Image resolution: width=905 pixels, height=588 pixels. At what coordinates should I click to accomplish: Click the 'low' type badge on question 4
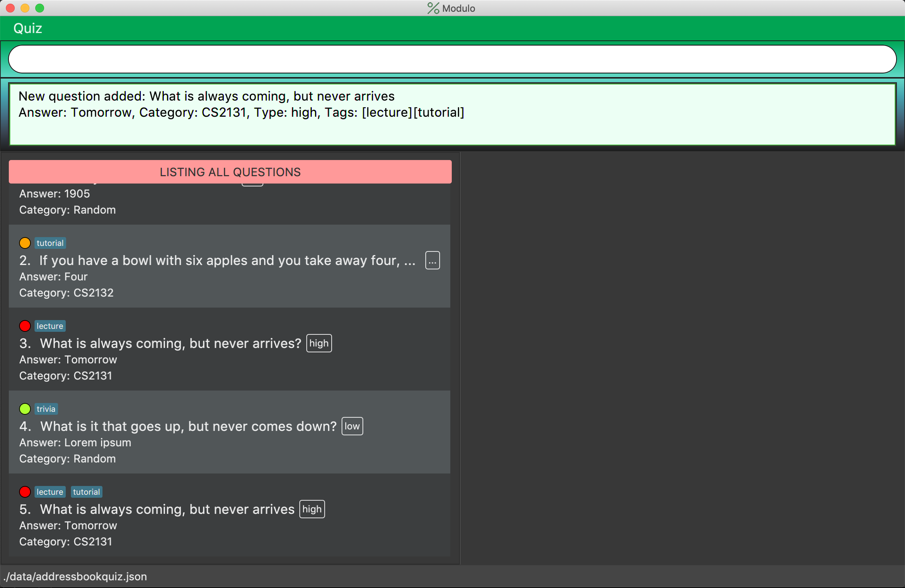[352, 426]
